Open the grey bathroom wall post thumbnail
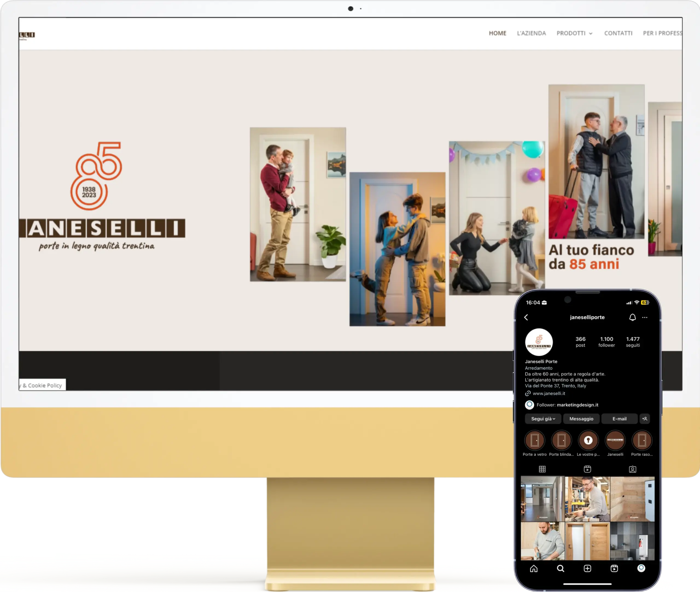 pyautogui.click(x=632, y=541)
